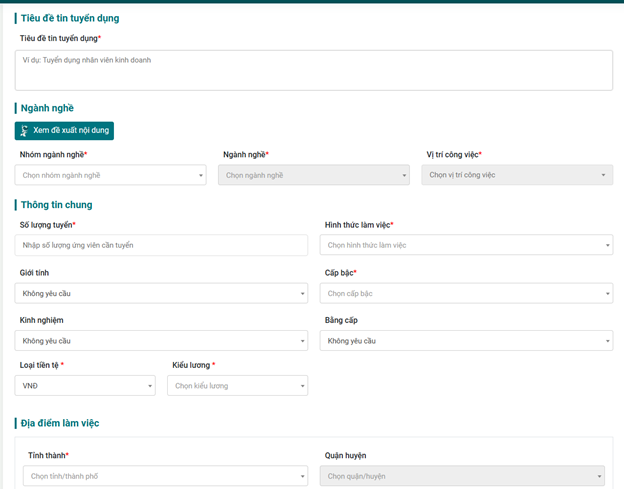This screenshot has width=624, height=489.
Task: Open the 'Chọn ngành nghề' dropdown
Action: click(313, 175)
